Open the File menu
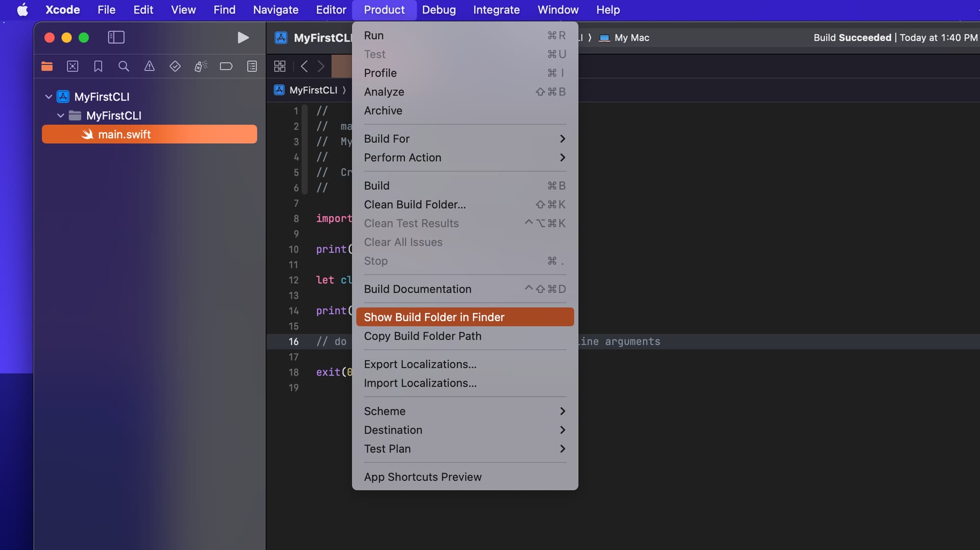 tap(107, 10)
